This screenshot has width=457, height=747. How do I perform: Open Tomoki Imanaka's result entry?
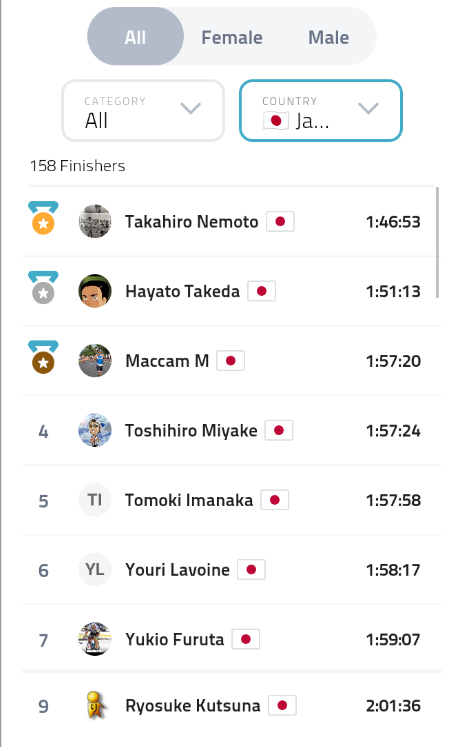coord(232,500)
